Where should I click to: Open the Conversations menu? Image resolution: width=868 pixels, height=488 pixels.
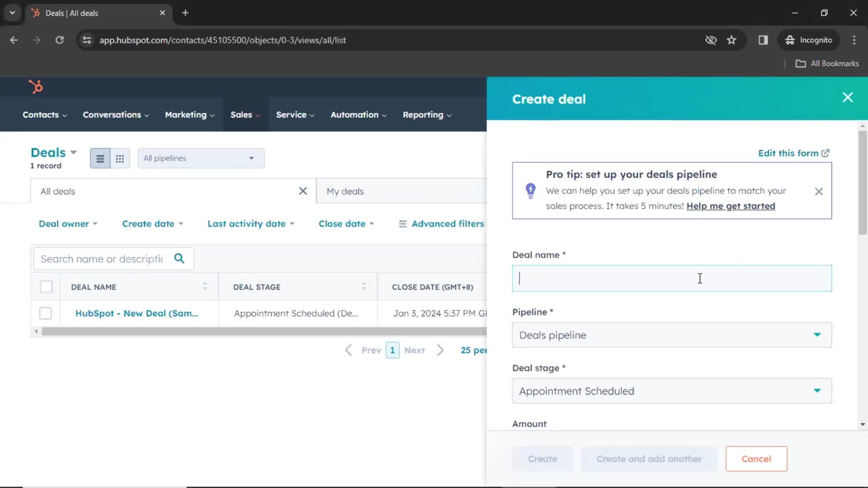116,115
